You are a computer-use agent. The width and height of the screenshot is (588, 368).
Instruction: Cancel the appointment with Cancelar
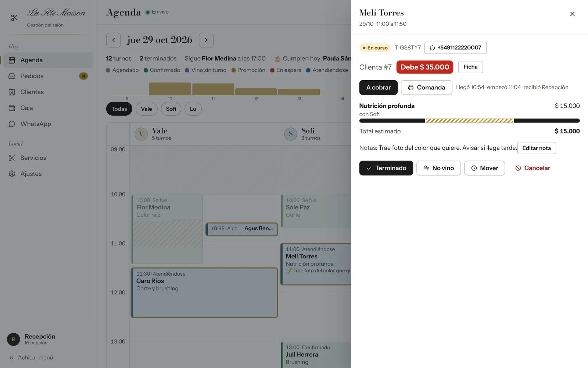(533, 168)
